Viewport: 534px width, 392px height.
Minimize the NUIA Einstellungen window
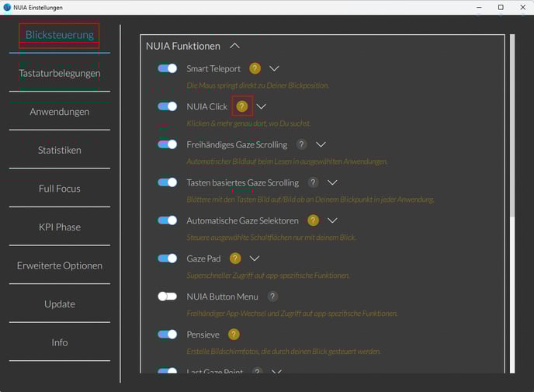479,7
